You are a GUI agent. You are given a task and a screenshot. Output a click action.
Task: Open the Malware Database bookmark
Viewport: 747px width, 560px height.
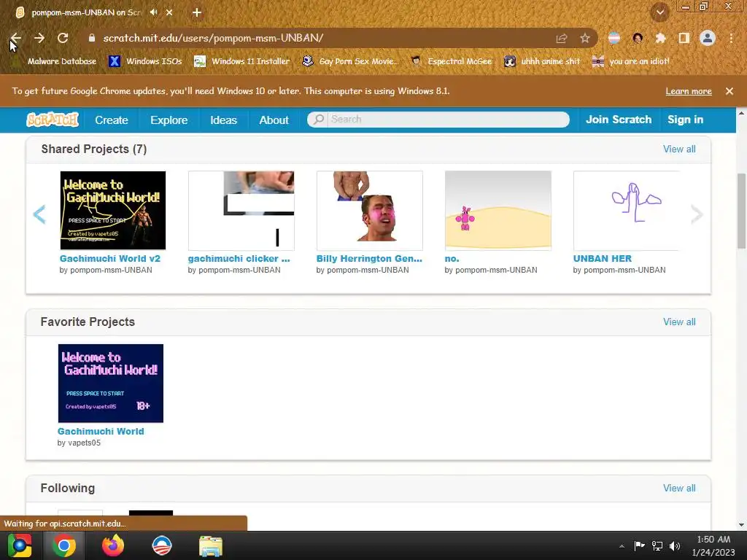(x=54, y=61)
